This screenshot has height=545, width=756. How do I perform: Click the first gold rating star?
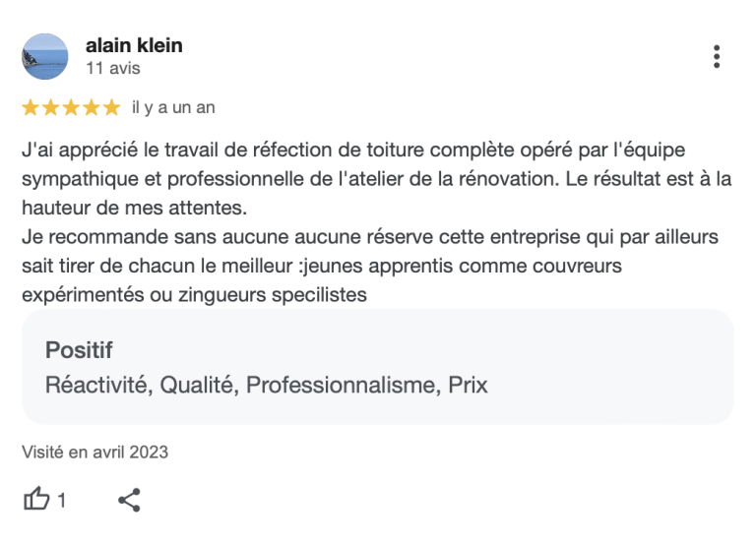tap(31, 107)
